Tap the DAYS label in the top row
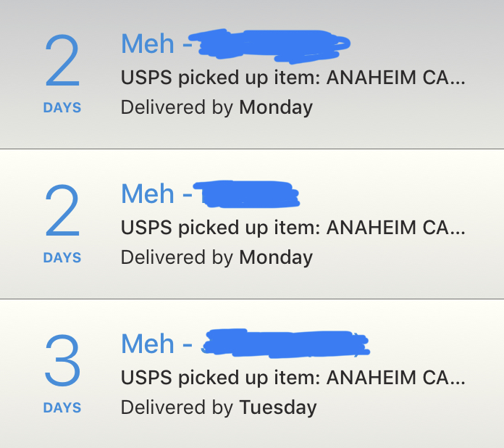The height and width of the screenshot is (448, 504). tap(62, 108)
